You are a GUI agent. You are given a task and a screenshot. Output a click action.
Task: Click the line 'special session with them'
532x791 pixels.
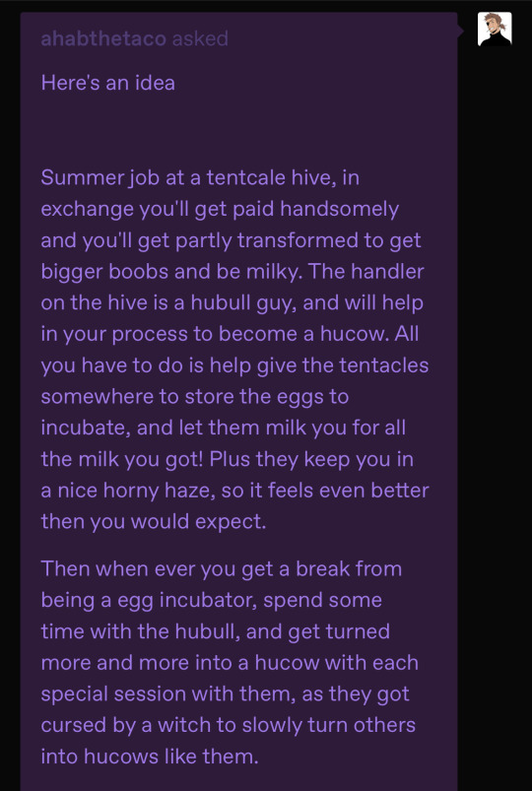(x=226, y=694)
